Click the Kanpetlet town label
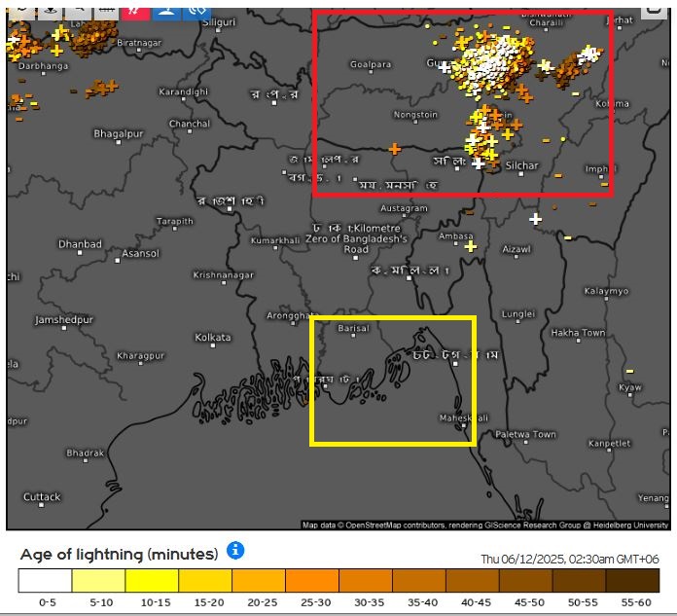 (609, 443)
